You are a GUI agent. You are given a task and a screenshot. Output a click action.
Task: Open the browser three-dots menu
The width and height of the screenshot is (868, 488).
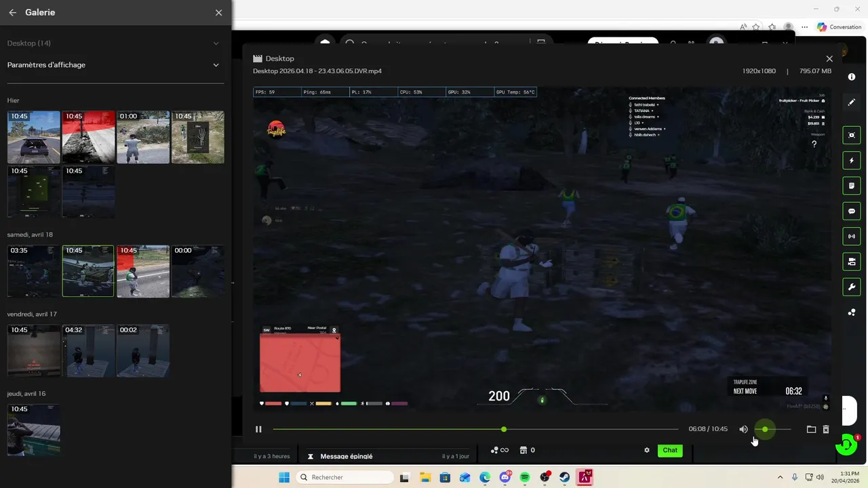pos(804,27)
